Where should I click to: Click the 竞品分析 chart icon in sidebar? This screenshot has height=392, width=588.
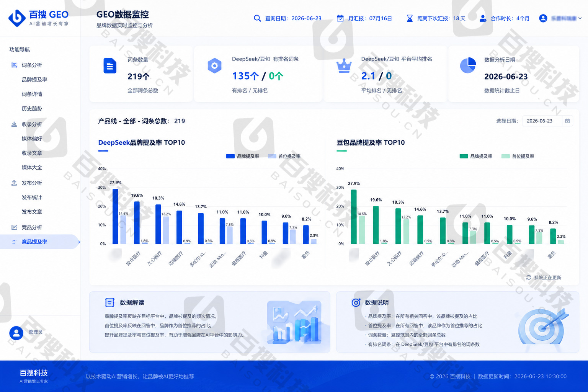click(14, 227)
